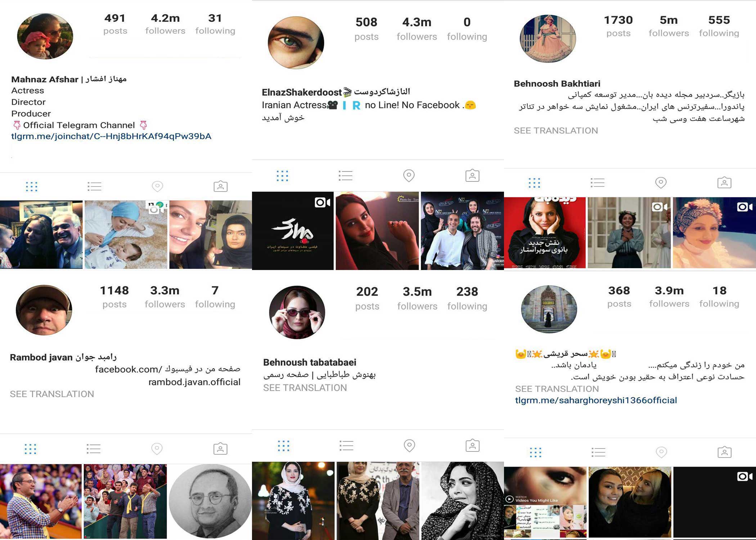Screen dimensions: 756x540
Task: Open the pencil sketch portrait post
Action: (210, 501)
